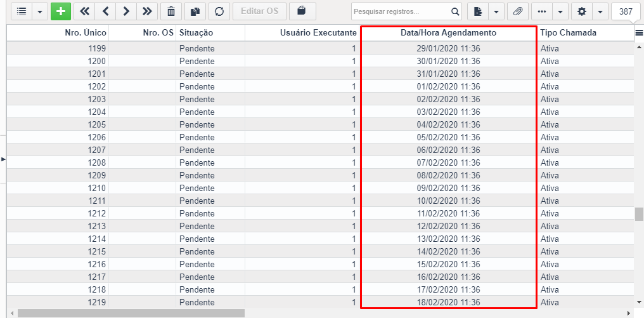Jump to last record with double-right arrows

(x=147, y=11)
